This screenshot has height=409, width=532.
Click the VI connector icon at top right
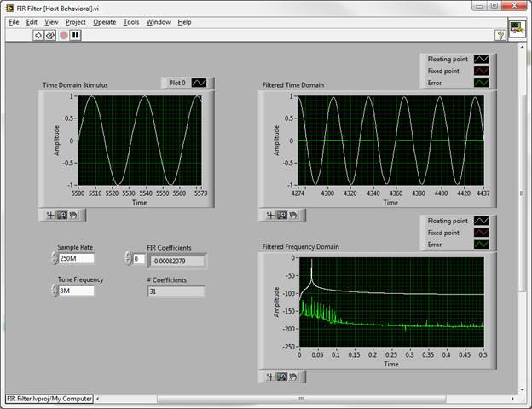(x=518, y=28)
